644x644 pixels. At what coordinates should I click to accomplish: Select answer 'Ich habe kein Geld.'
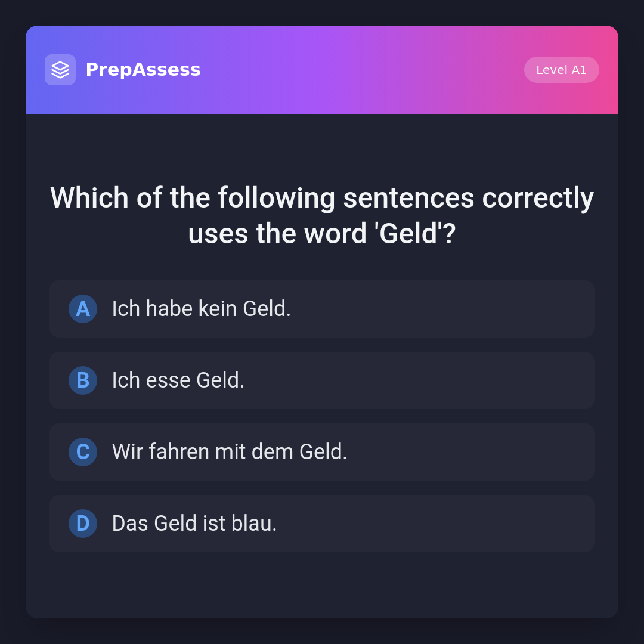(202, 309)
